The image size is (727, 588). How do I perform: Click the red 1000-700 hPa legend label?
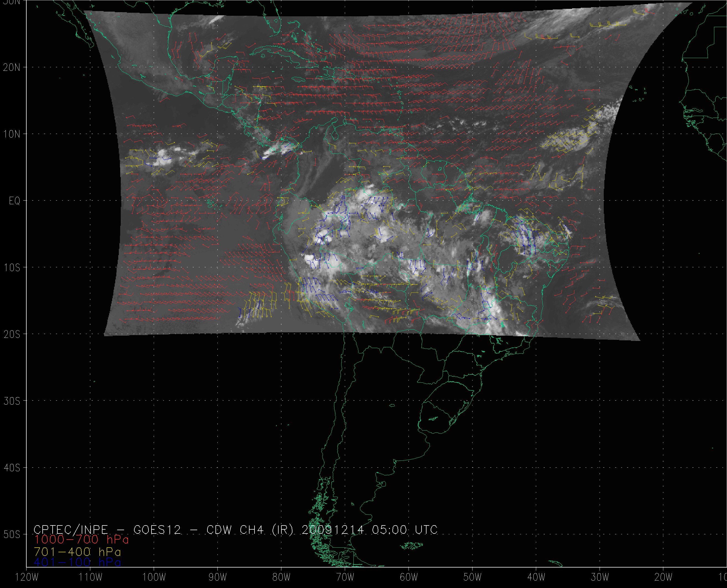81,540
